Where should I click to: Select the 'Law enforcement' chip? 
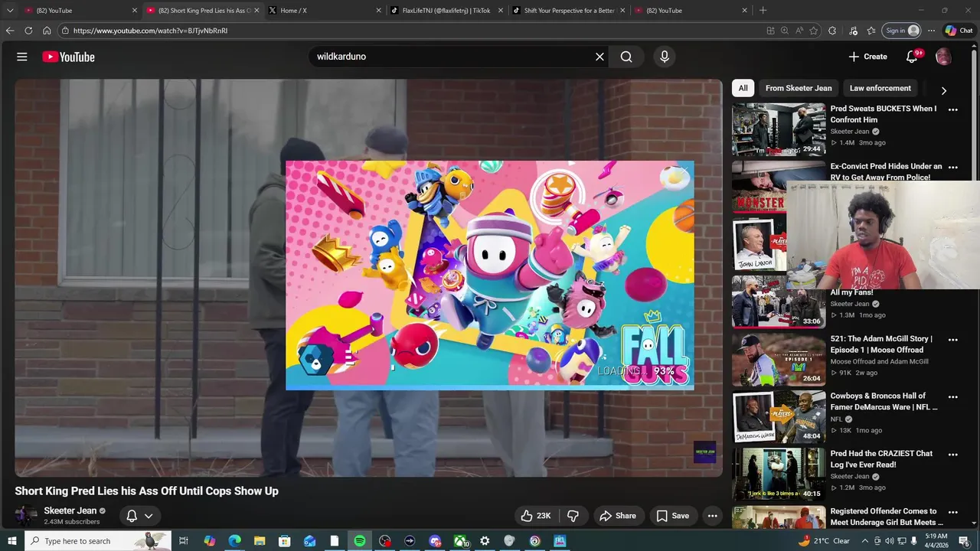click(880, 88)
